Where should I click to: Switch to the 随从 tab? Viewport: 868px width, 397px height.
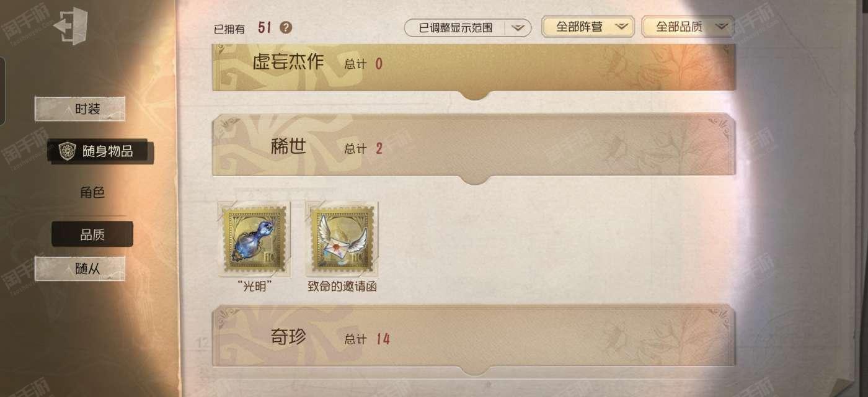[x=80, y=268]
